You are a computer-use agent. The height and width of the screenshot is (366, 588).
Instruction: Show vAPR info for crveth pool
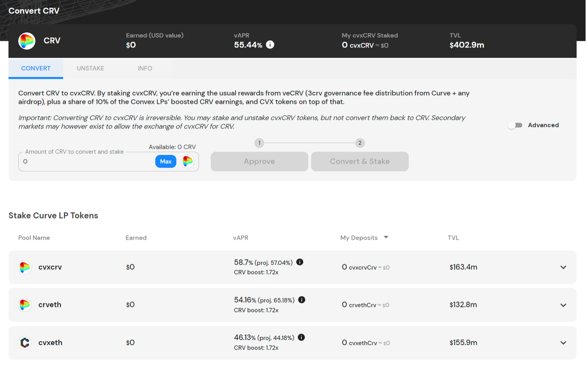pyautogui.click(x=302, y=300)
